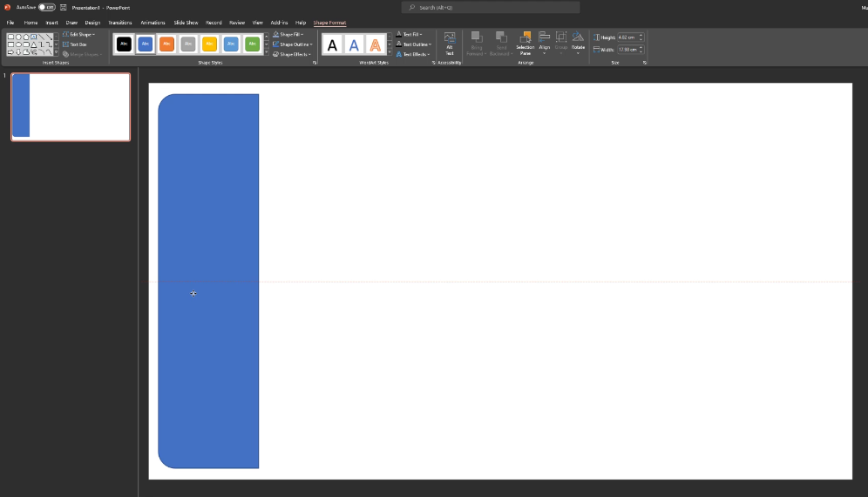Switch to the Transitions tab
The image size is (868, 497).
tap(120, 23)
